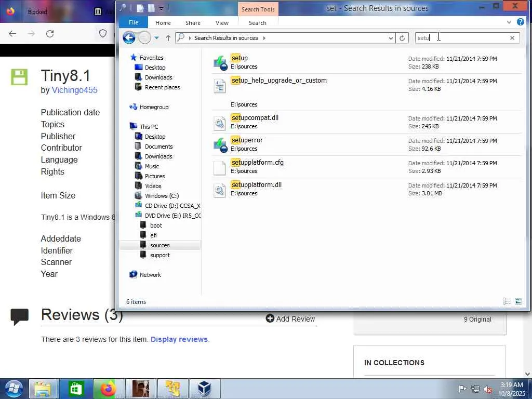The height and width of the screenshot is (399, 532).
Task: Click the Forward arrow in Explorer
Action: pyautogui.click(x=145, y=37)
